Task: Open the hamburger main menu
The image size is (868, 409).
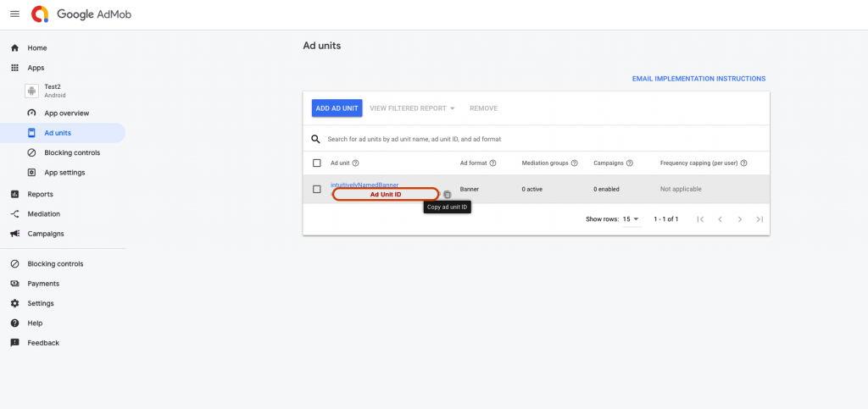Action: pos(14,14)
